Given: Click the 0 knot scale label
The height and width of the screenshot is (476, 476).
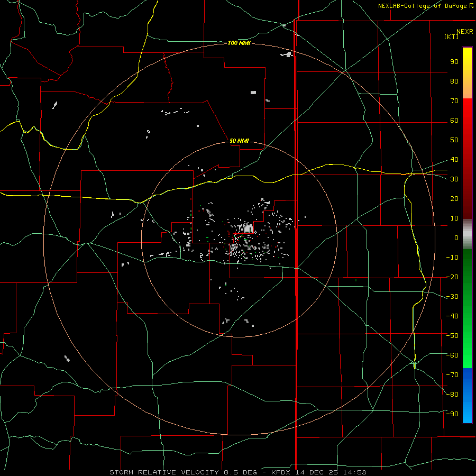Looking at the screenshot, I should click(x=456, y=238).
